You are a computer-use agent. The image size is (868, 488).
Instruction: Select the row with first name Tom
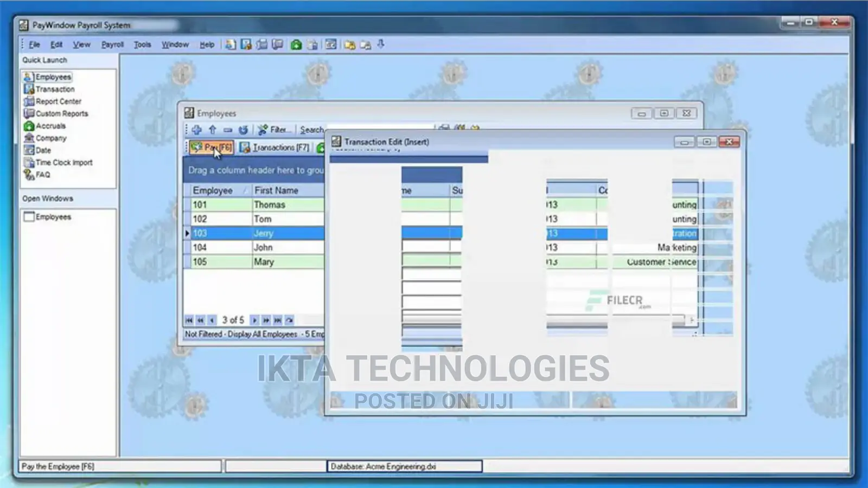click(263, 219)
